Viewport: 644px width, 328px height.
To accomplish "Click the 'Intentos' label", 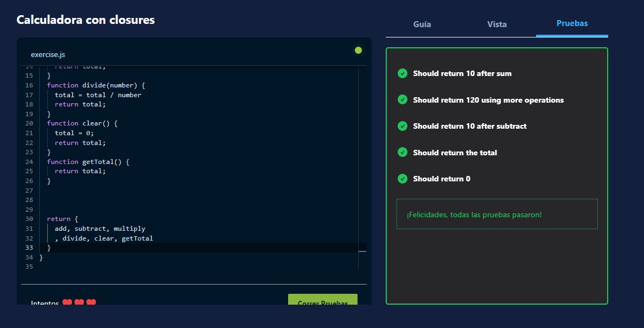I will point(45,302).
